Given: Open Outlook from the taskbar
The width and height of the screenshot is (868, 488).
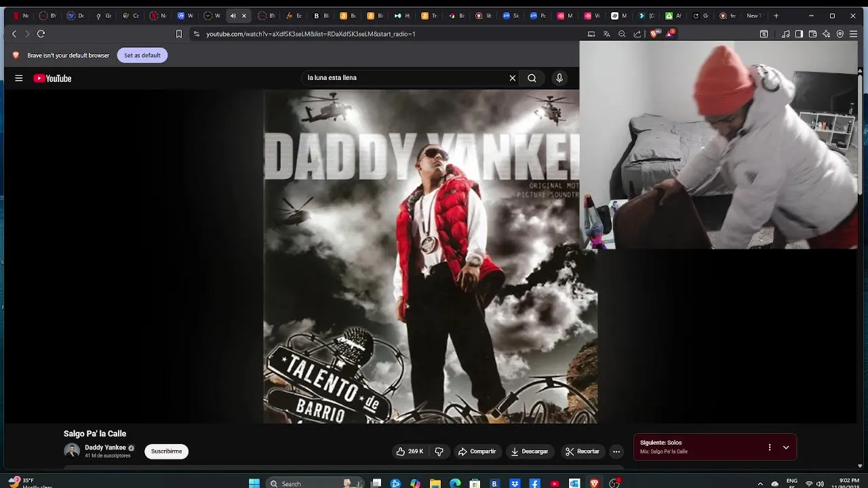Looking at the screenshot, I should (574, 483).
